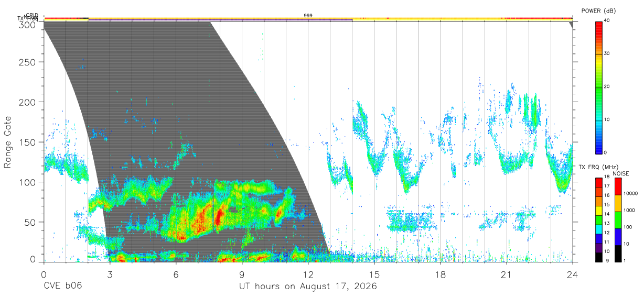
Task: Pick the green segment of NOISE colorbar
Action: tap(618, 220)
